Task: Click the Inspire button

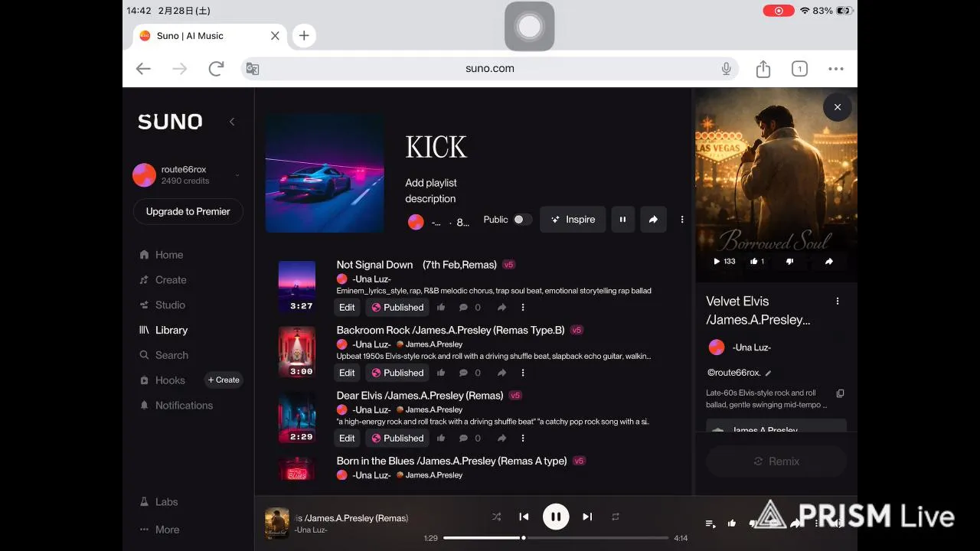Action: click(573, 220)
